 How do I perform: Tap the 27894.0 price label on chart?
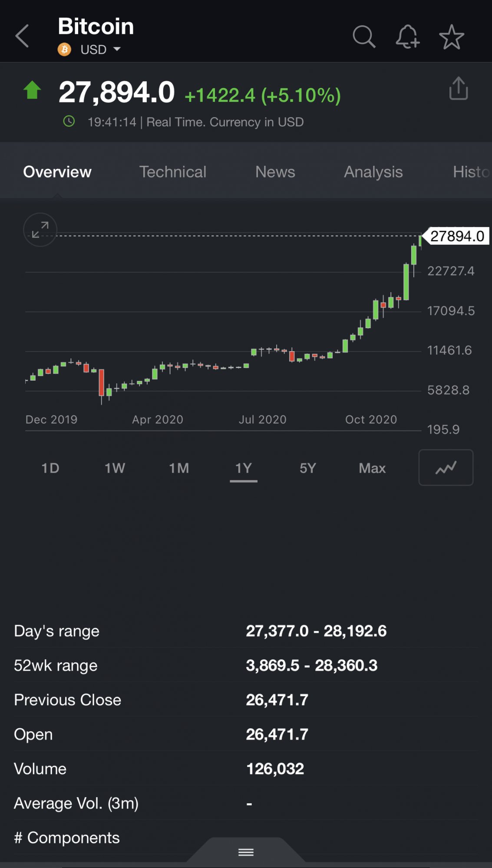coord(457,236)
